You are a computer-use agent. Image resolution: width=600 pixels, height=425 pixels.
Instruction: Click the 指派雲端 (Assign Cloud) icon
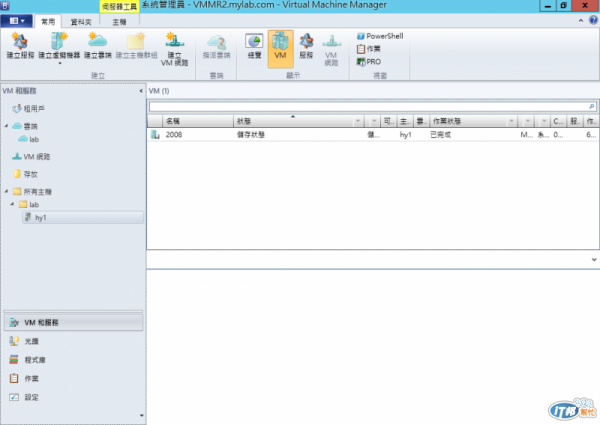(x=216, y=47)
